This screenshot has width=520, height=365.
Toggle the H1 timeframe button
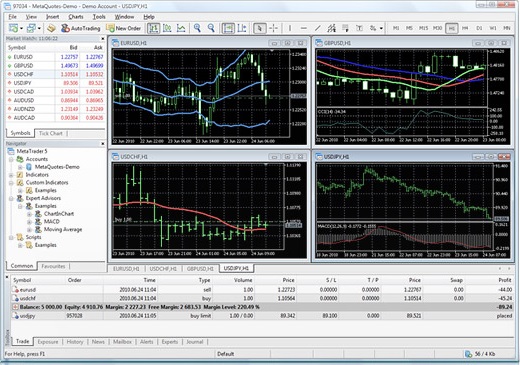(x=452, y=28)
